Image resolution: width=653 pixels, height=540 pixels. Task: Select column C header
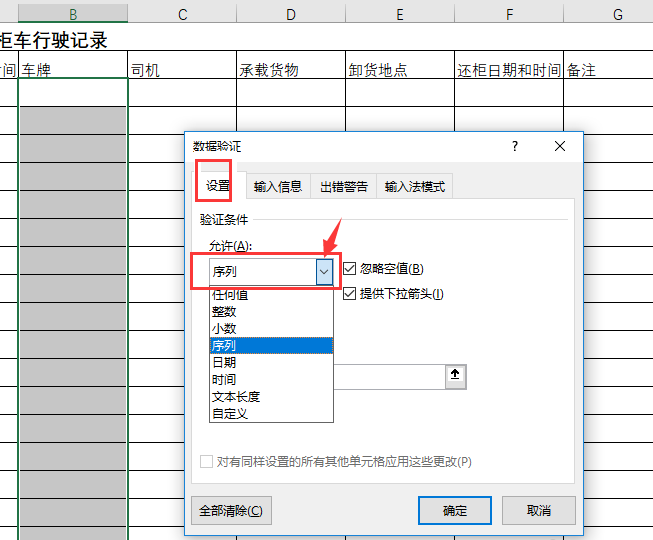click(x=182, y=15)
